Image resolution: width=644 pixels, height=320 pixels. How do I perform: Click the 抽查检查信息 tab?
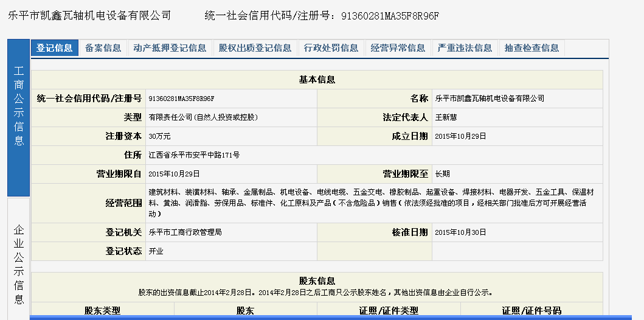pos(531,48)
